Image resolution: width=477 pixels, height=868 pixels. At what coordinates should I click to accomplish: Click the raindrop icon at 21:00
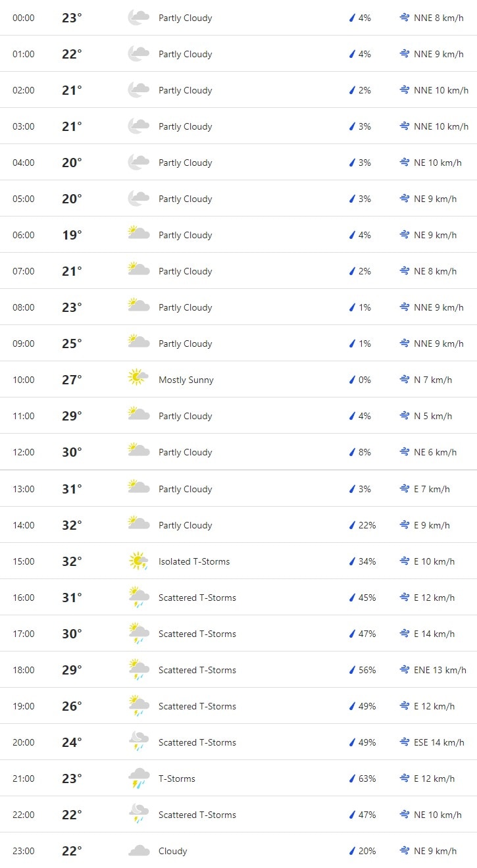coord(352,779)
